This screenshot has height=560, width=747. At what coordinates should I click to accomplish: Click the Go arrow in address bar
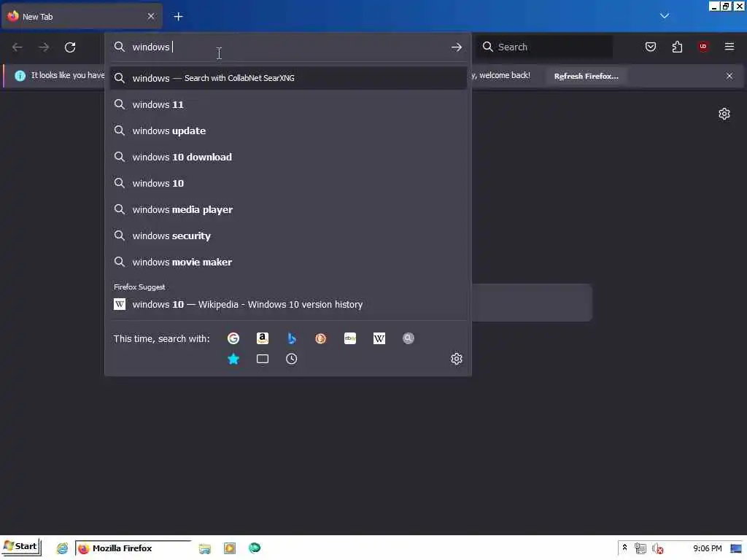tap(457, 47)
